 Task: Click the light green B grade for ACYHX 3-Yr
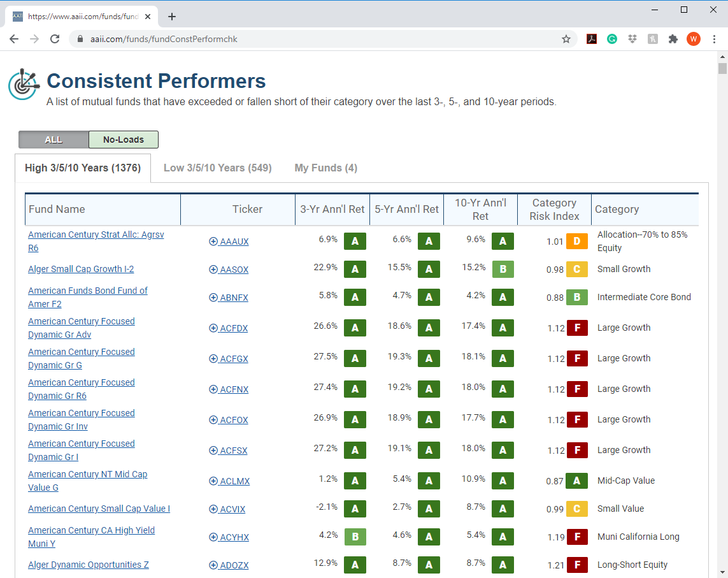tap(355, 537)
